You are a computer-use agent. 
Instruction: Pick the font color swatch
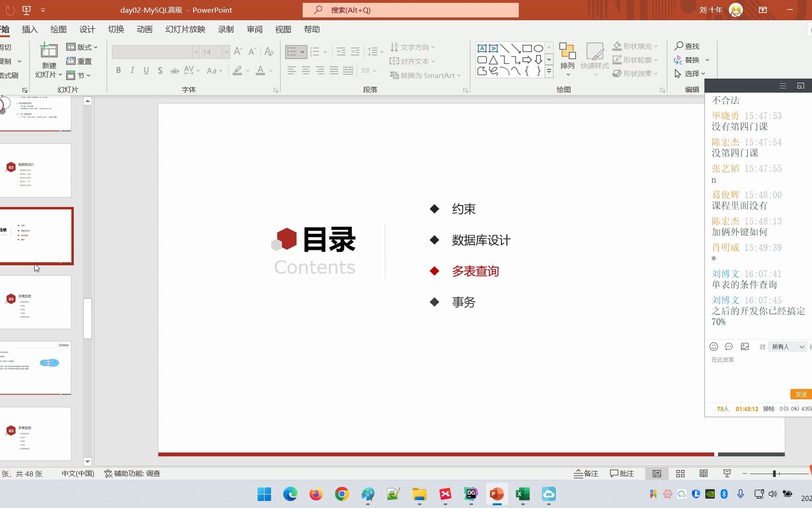pos(260,71)
